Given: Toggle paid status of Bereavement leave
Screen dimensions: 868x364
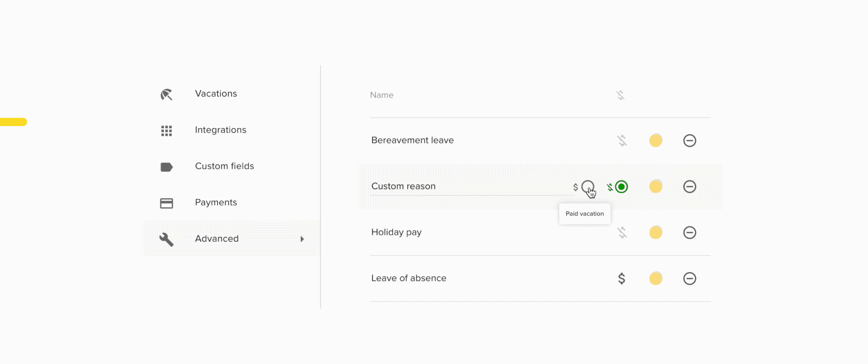Looking at the screenshot, I should point(622,140).
